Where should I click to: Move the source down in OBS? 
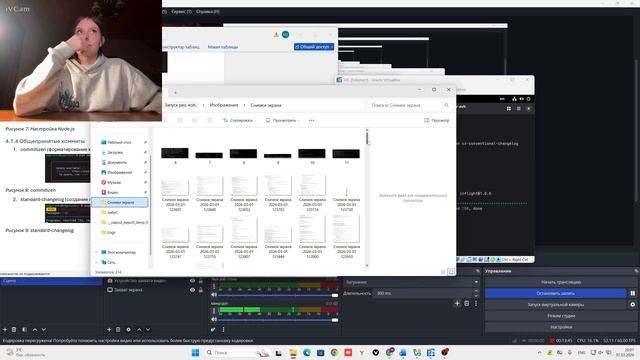148,329
